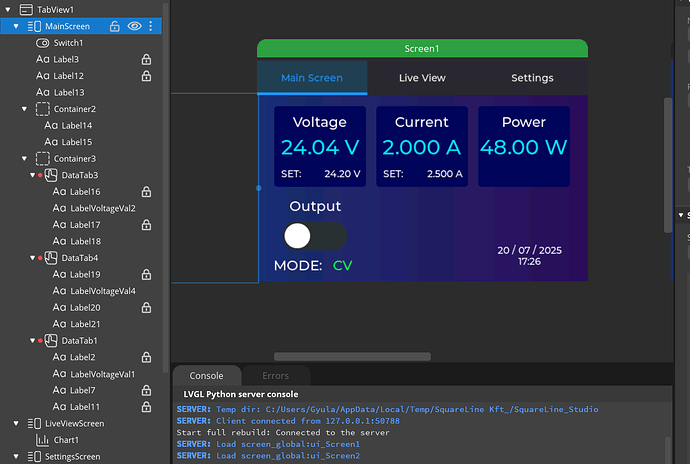Toggle the Output switch in preview

tap(315, 236)
